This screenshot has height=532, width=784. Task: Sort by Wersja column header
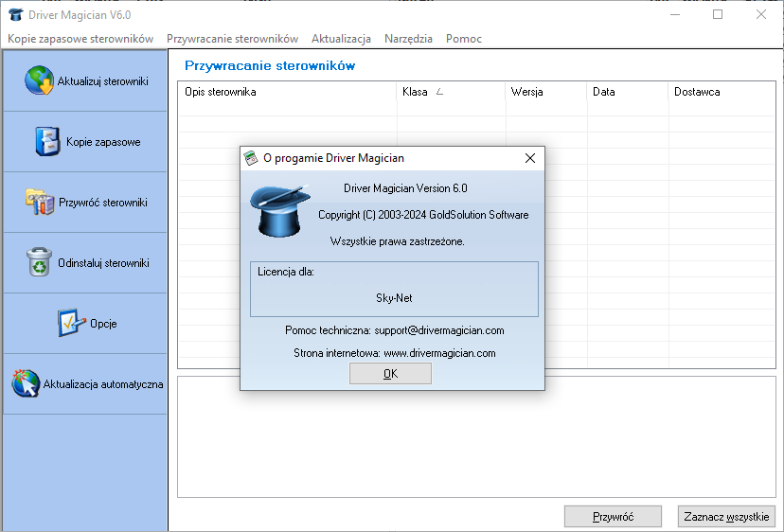[545, 92]
